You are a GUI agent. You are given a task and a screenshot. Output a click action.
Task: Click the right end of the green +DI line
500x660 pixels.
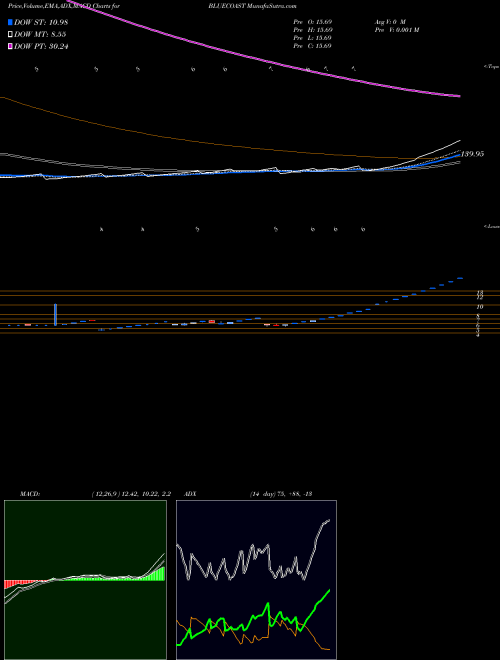point(329,591)
